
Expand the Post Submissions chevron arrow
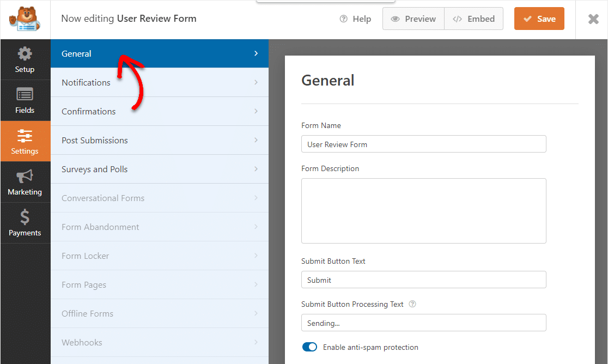(256, 140)
